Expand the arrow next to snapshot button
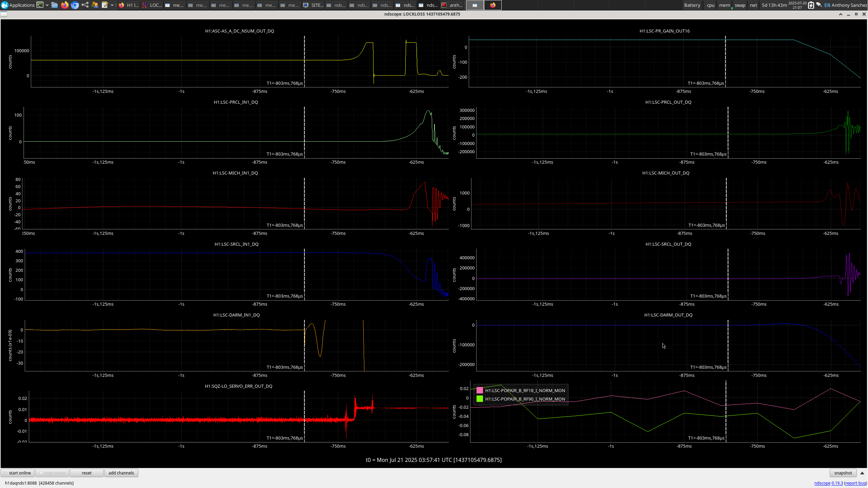 click(x=862, y=473)
